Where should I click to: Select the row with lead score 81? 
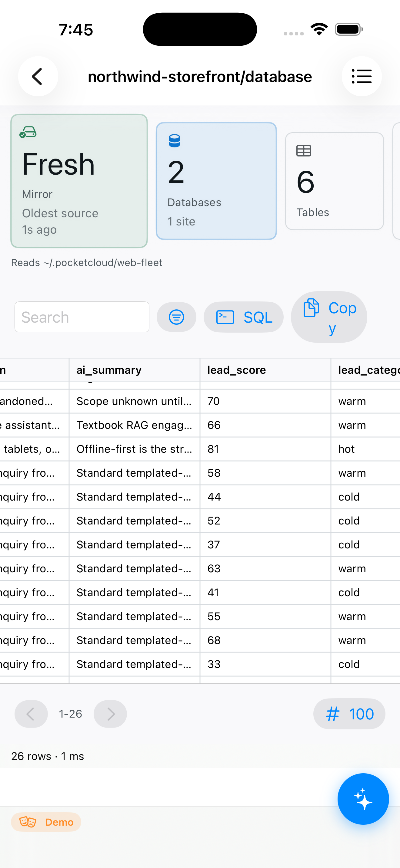[x=200, y=449]
